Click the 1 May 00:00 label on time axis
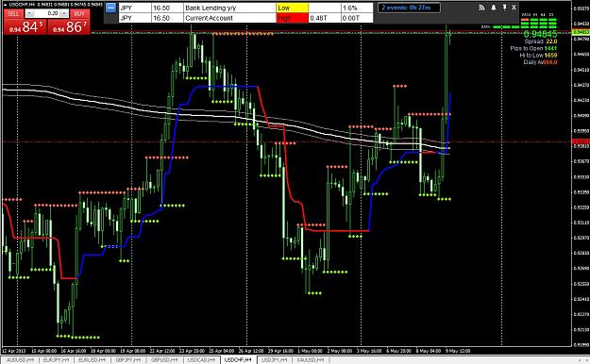Viewport: 590px width, 364px height. coord(310,351)
